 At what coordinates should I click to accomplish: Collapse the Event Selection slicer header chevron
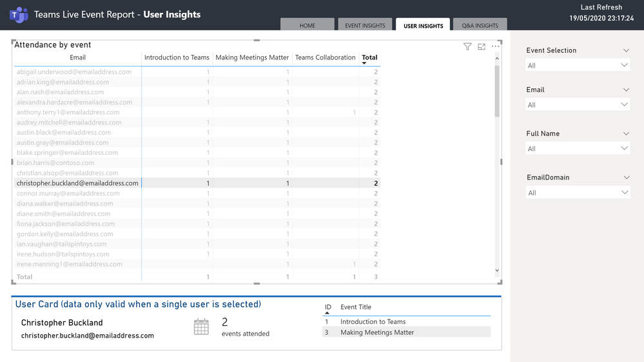pos(625,50)
